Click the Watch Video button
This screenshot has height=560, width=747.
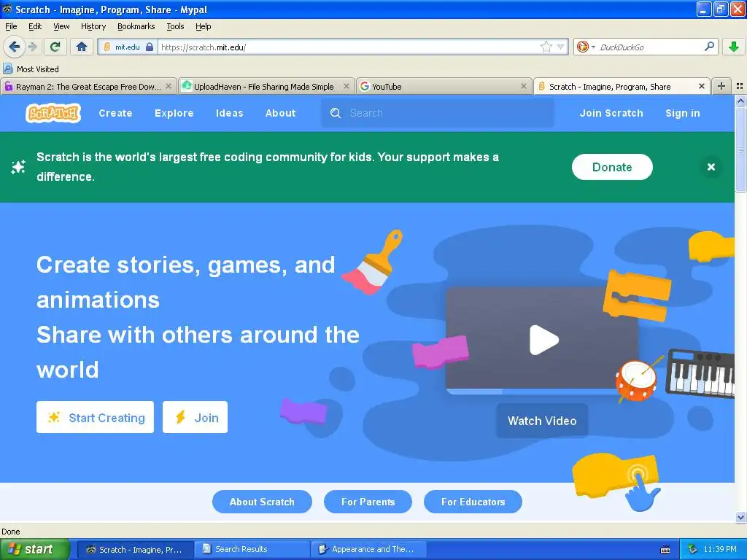coord(542,421)
